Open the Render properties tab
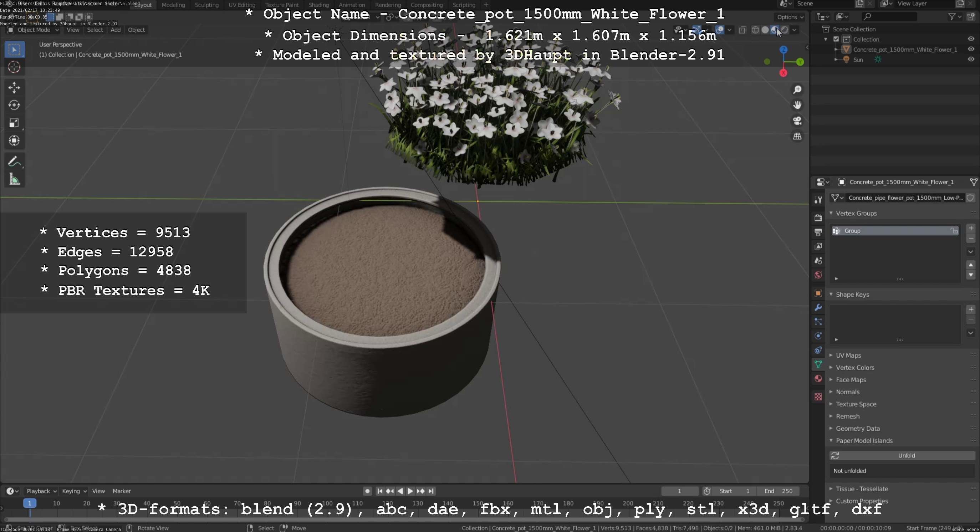Screen dimensions: 980x532 (818, 218)
